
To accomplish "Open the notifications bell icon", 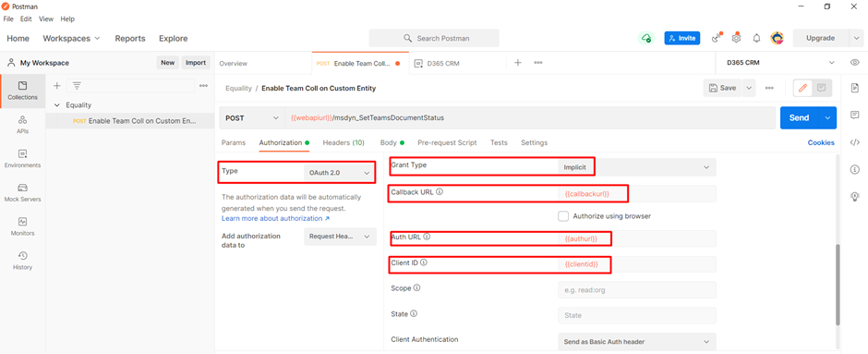I will (x=756, y=38).
